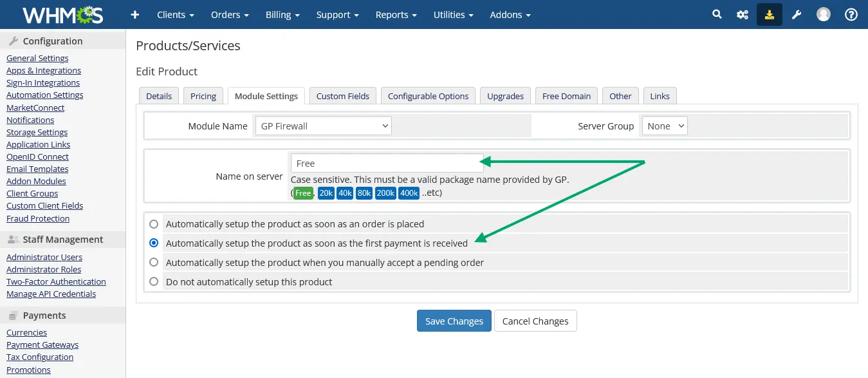Open the Module Name dropdown
This screenshot has width=868, height=378.
click(x=323, y=126)
